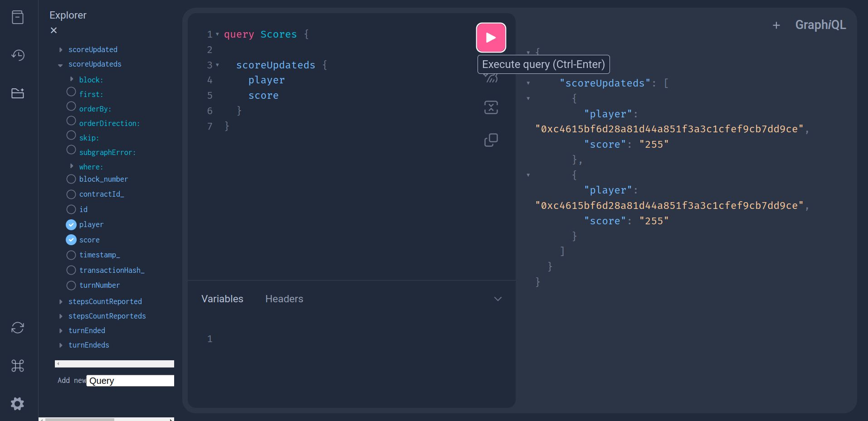This screenshot has height=421, width=868.
Task: Check the block_number field
Action: point(71,179)
